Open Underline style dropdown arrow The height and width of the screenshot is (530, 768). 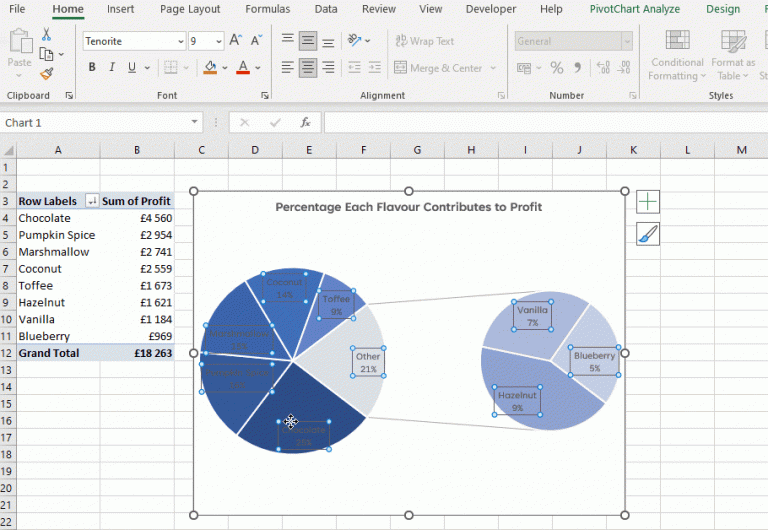coord(147,68)
